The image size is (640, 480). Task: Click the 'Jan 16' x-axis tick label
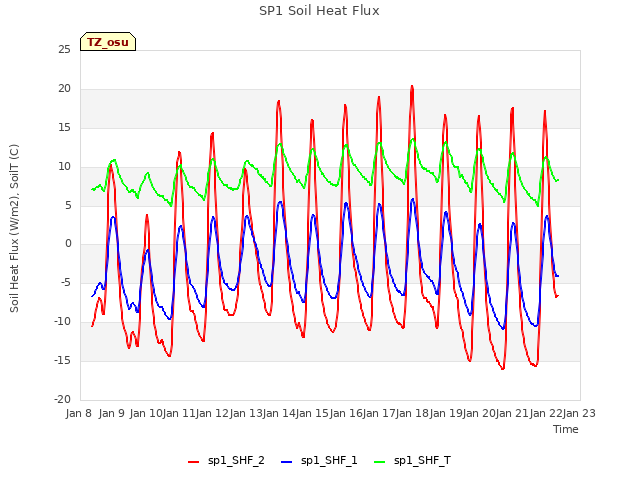(346, 413)
